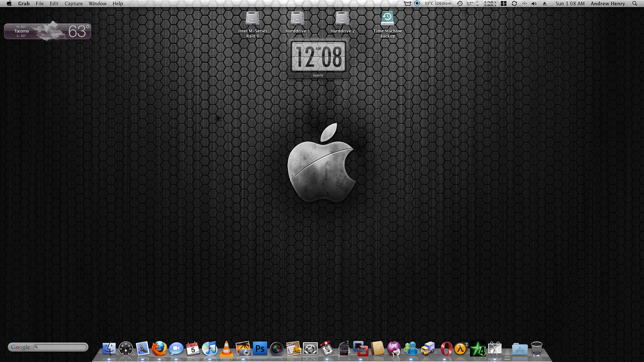Launch Opera browser from the Dock
The width and height of the screenshot is (644, 362).
[x=446, y=349]
